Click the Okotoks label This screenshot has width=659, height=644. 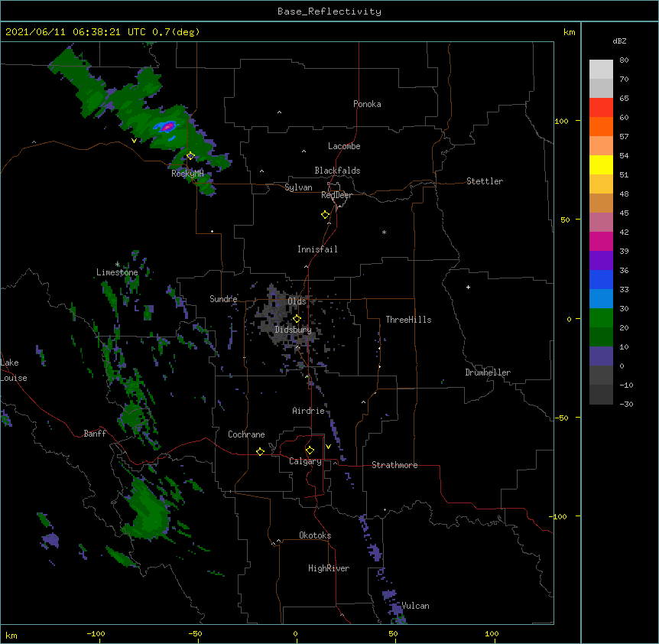(315, 535)
